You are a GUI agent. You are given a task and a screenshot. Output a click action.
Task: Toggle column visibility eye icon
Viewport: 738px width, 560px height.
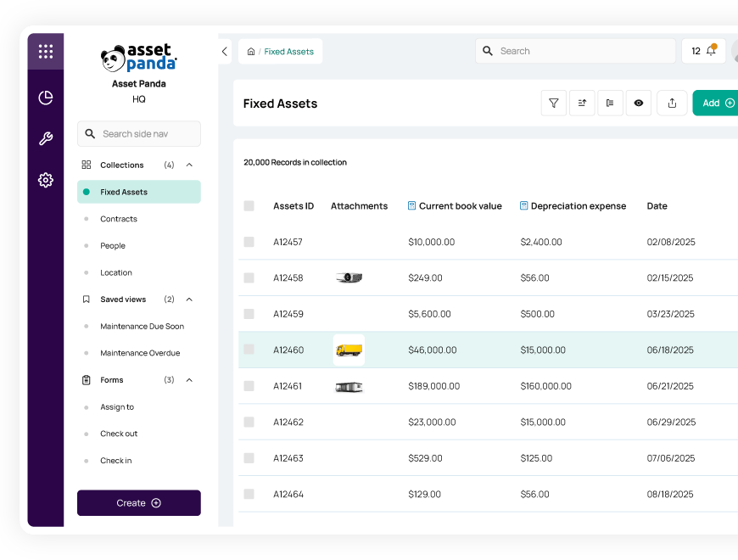[x=638, y=103]
